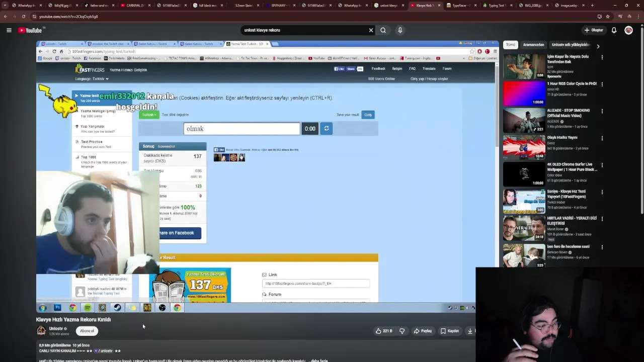Click the Paylaş share button
The image size is (644, 362).
tap(423, 331)
